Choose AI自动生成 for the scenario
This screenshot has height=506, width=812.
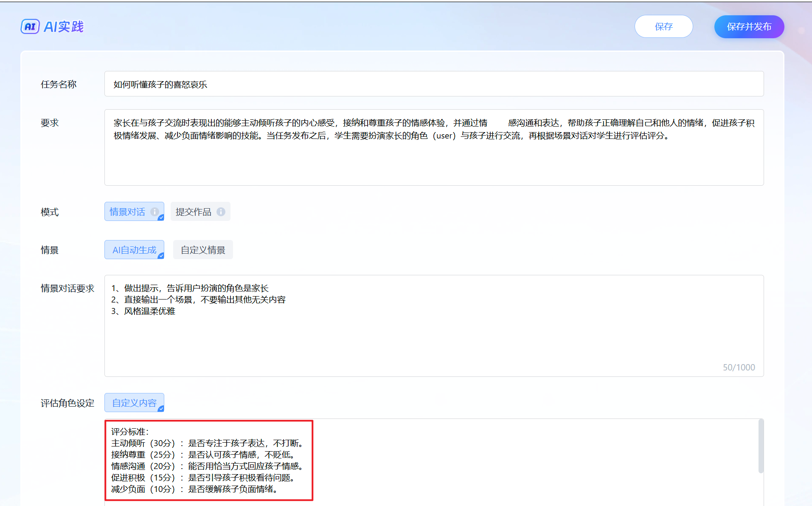click(134, 250)
